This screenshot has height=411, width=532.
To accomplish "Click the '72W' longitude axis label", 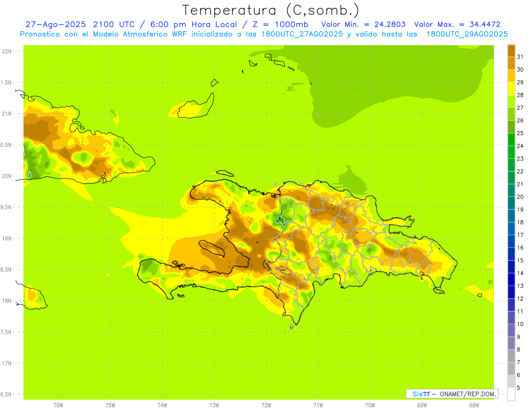I will [266, 405].
